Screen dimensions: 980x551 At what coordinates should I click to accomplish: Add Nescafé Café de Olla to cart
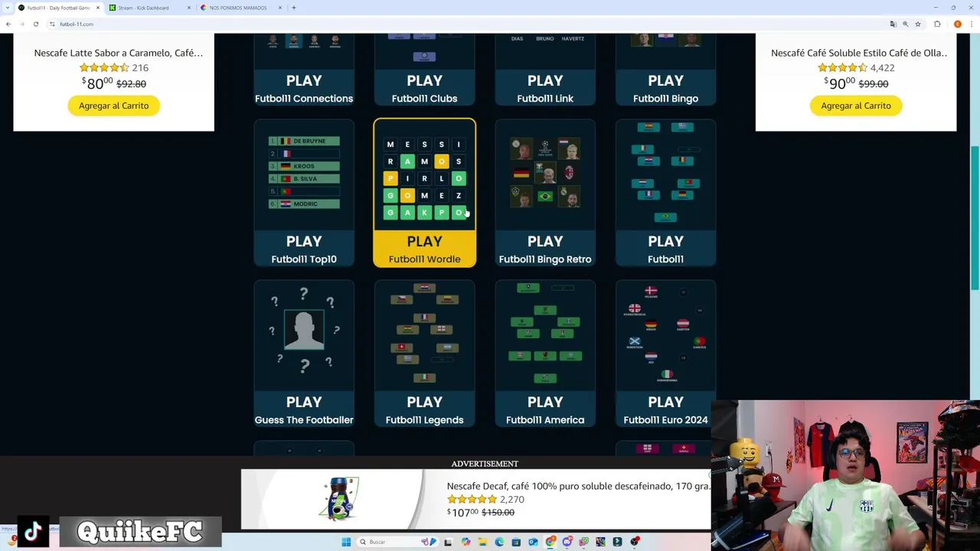point(856,106)
